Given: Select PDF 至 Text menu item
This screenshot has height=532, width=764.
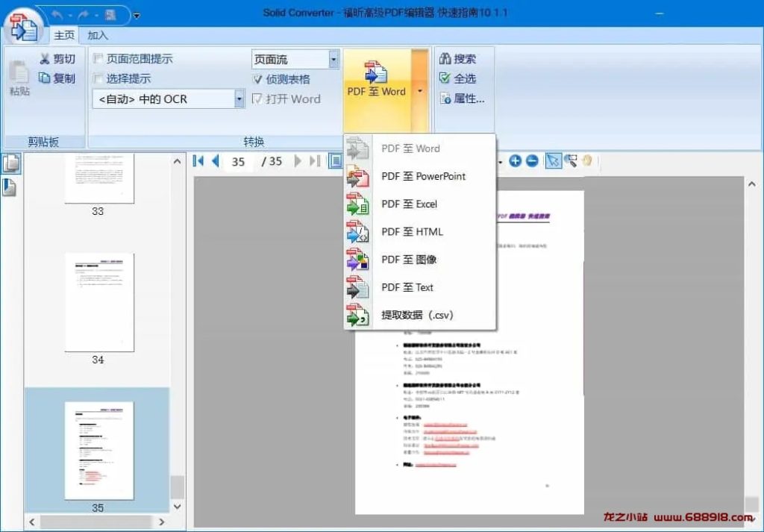Looking at the screenshot, I should pos(420,287).
